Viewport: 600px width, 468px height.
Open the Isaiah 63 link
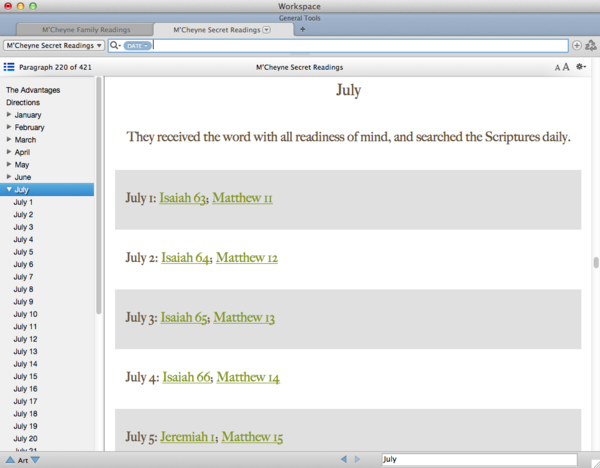[x=183, y=198]
